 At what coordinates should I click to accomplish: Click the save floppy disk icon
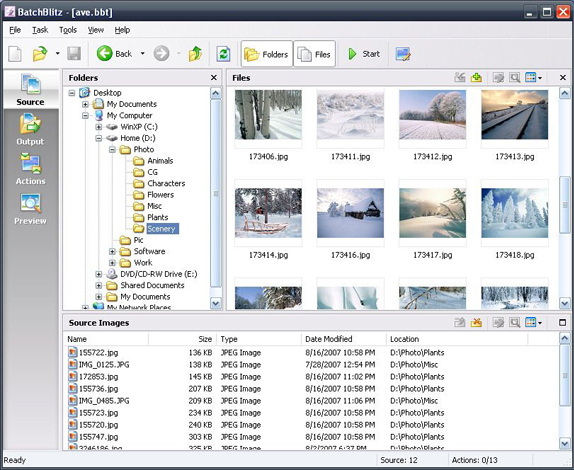coord(74,54)
